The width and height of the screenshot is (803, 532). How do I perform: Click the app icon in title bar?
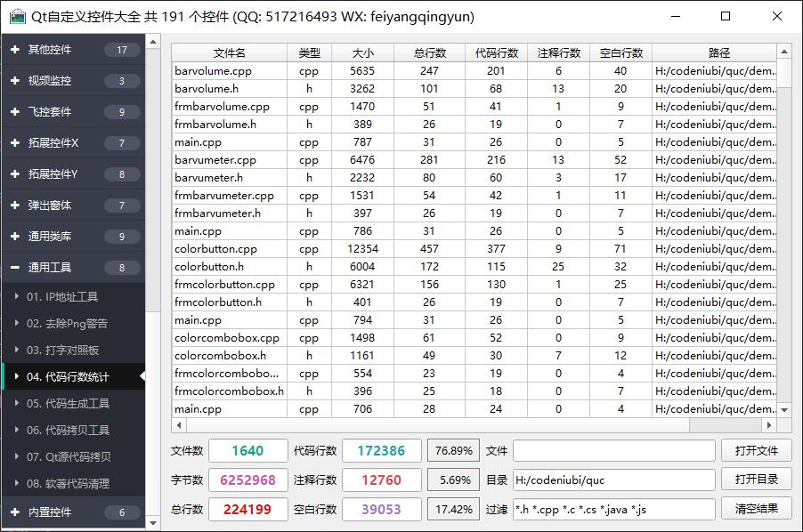click(x=17, y=17)
